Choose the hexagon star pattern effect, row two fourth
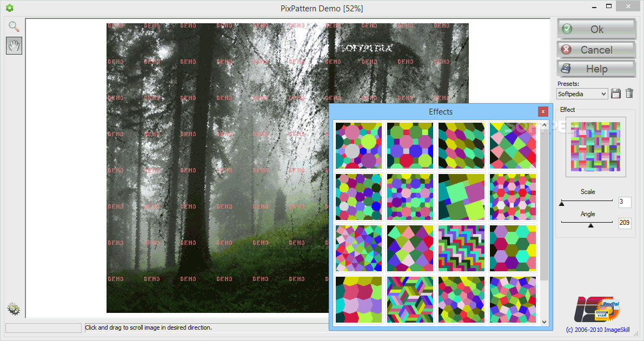The image size is (644, 341). pyautogui.click(x=513, y=197)
